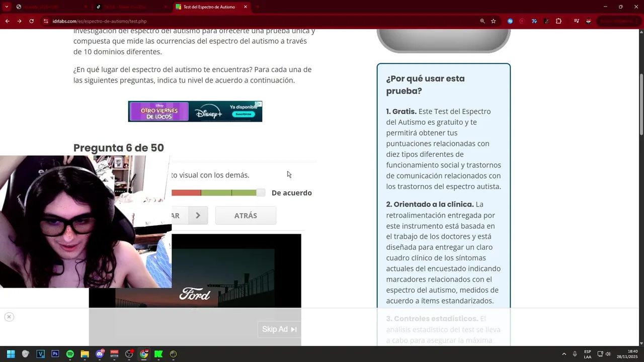Click the Pregunta 6 de 50 heading
The image size is (644, 362).
pos(119,148)
